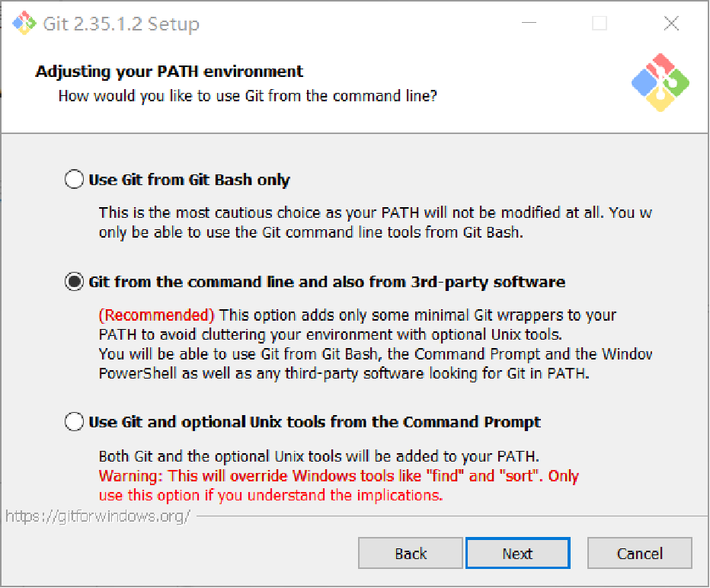This screenshot has width=710, height=588.
Task: Click the "Both Git and the optional Unix tools" description
Action: point(318,457)
